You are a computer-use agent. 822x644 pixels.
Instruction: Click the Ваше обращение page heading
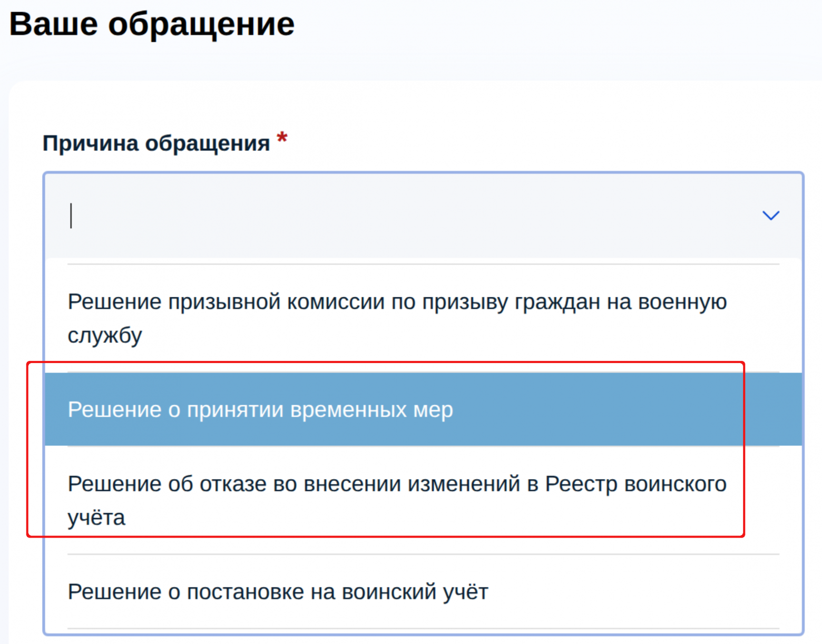(152, 24)
